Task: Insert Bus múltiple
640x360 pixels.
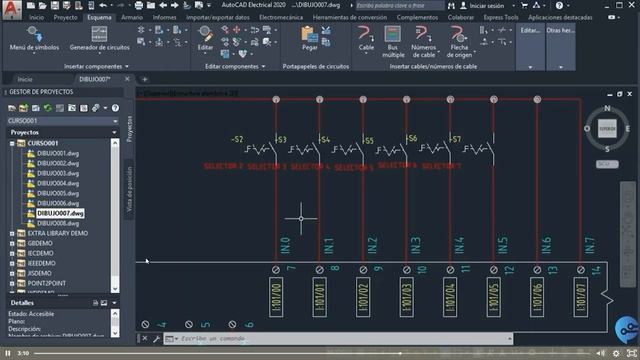Action: (393, 42)
